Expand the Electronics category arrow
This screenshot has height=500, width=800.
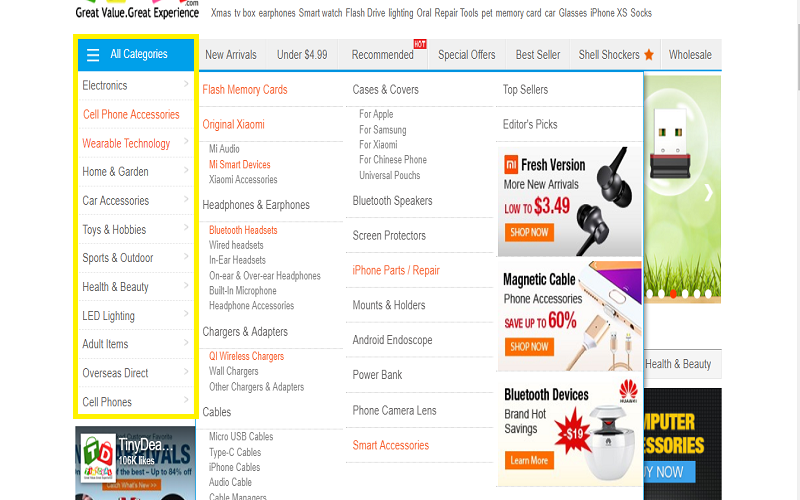186,84
